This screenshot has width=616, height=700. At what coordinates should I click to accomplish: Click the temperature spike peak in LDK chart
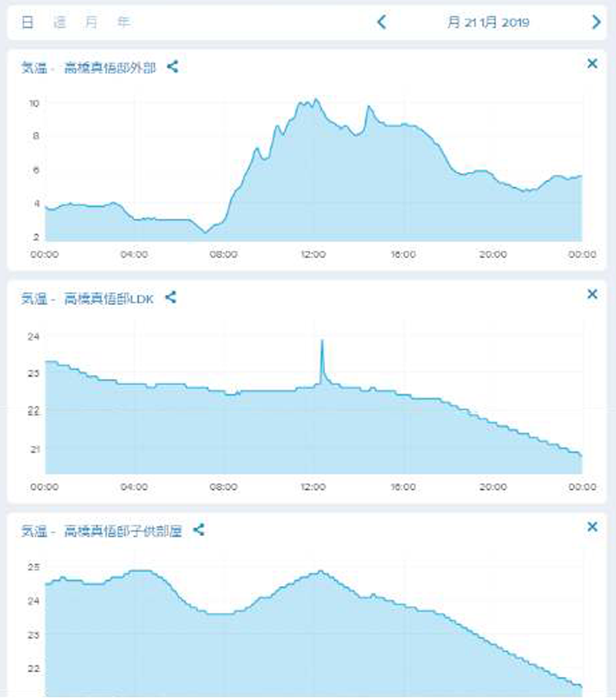[x=322, y=340]
